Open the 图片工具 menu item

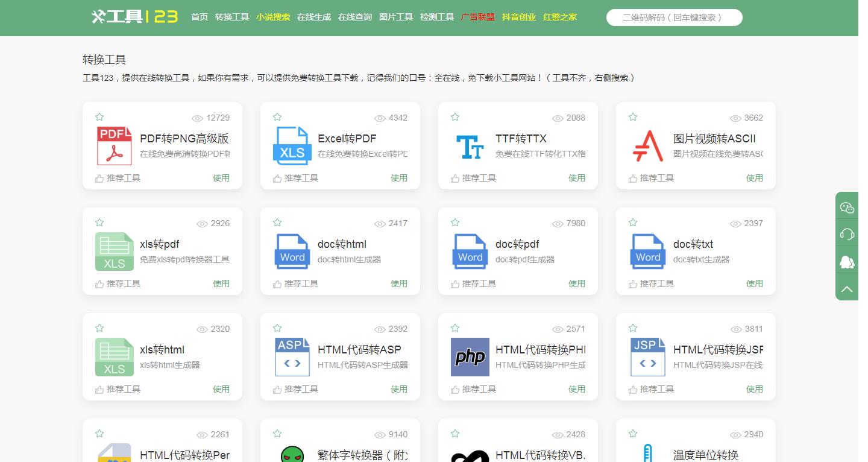396,17
